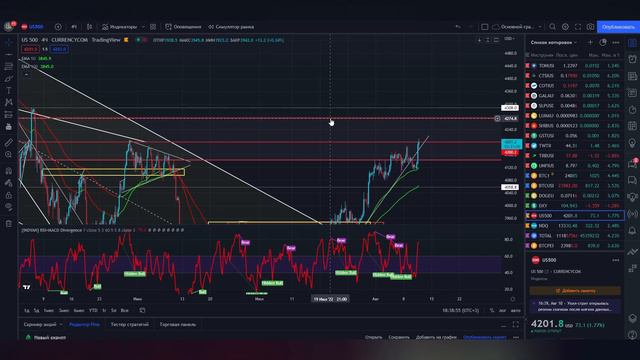Select the TOTAL row in watchlist
The width and height of the screenshot is (640, 360).
pos(574,236)
